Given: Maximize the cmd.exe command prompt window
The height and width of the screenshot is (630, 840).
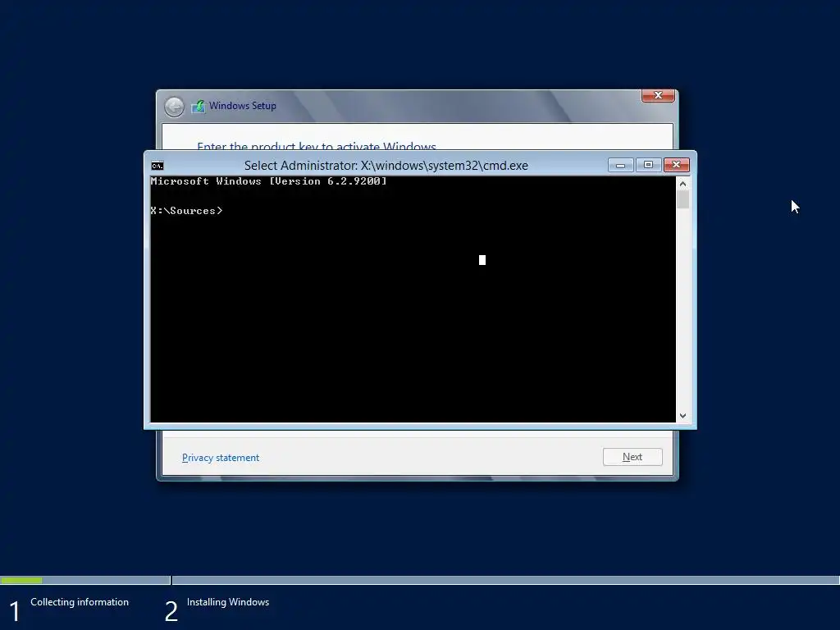Looking at the screenshot, I should (x=648, y=165).
